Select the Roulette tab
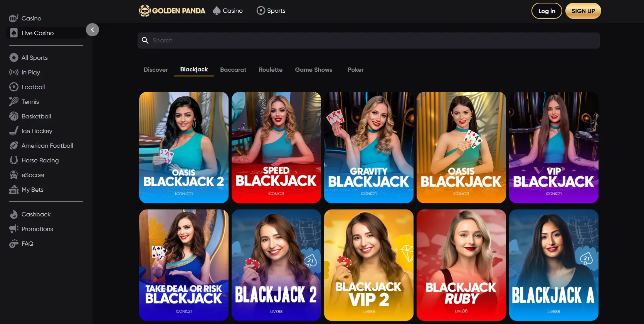Image resolution: width=644 pixels, height=324 pixels. 271,70
